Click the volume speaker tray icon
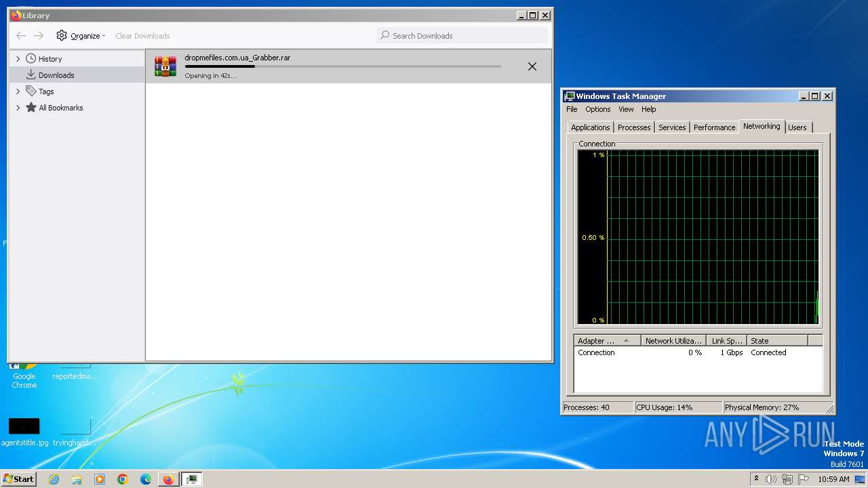This screenshot has width=868, height=488. (770, 479)
